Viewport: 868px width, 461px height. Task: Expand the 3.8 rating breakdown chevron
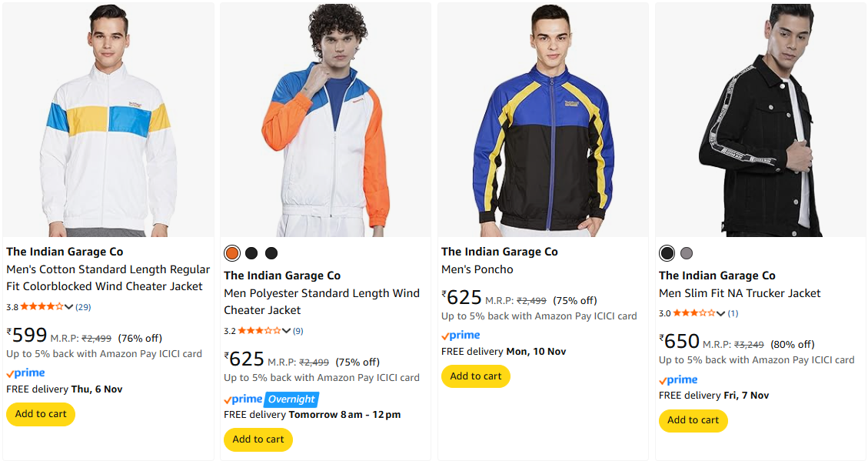click(69, 307)
